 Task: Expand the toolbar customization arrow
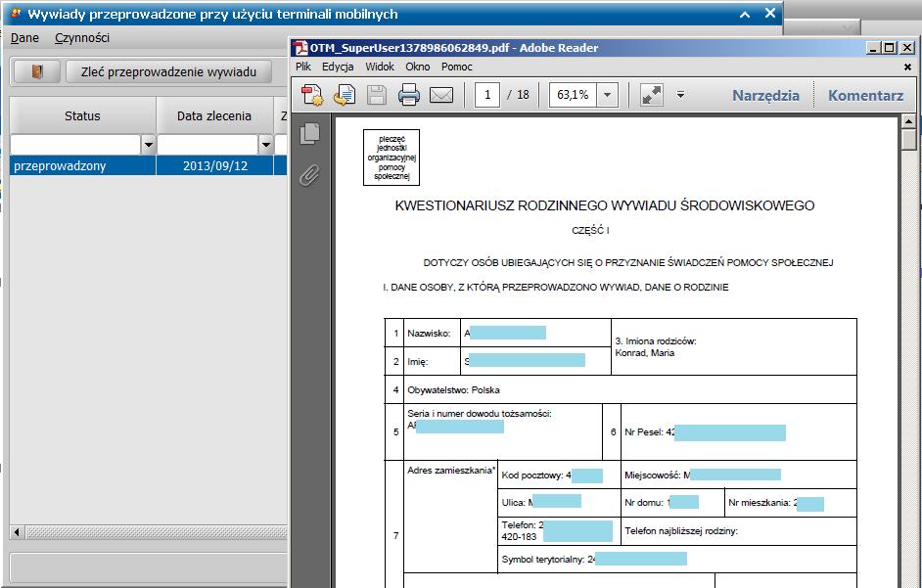680,95
